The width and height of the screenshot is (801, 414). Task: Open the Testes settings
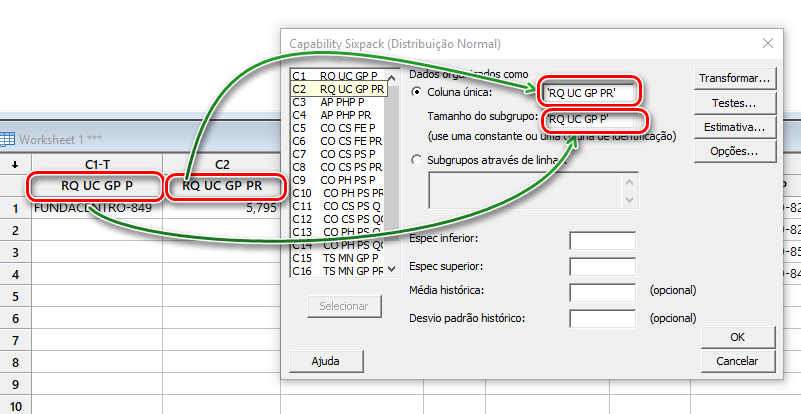point(735,102)
